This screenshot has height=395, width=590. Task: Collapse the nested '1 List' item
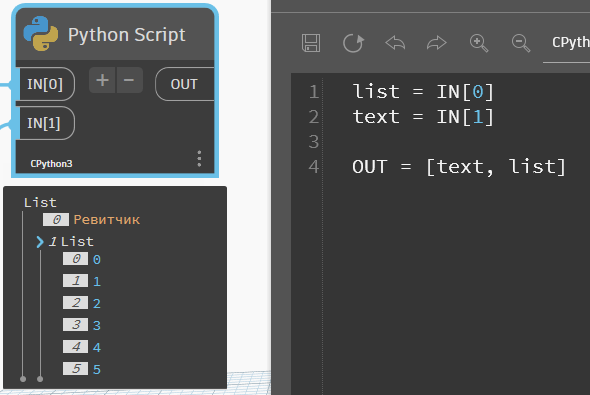pyautogui.click(x=40, y=242)
